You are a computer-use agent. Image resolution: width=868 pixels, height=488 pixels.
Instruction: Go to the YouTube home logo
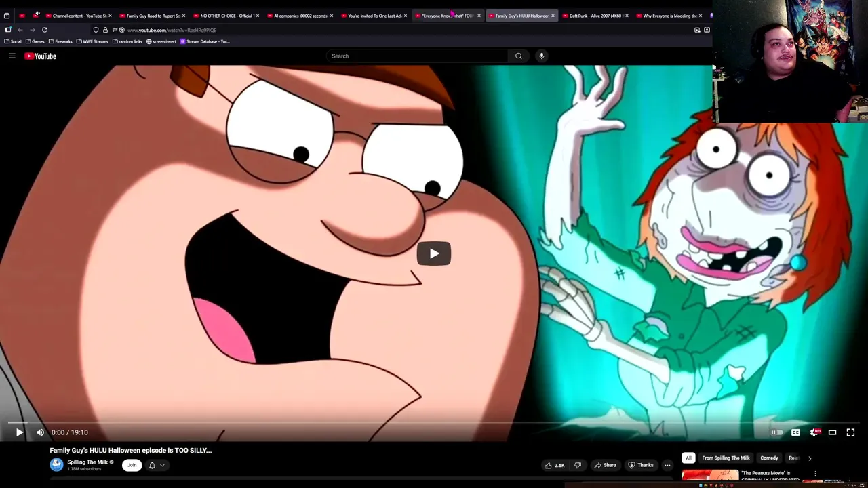41,56
